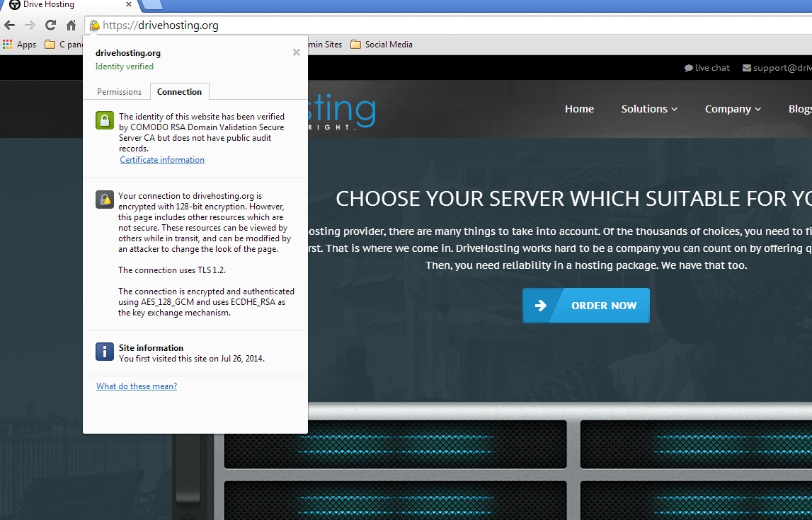Viewport: 812px width, 520px height.
Task: Go back with the browser back arrow
Action: (9, 25)
